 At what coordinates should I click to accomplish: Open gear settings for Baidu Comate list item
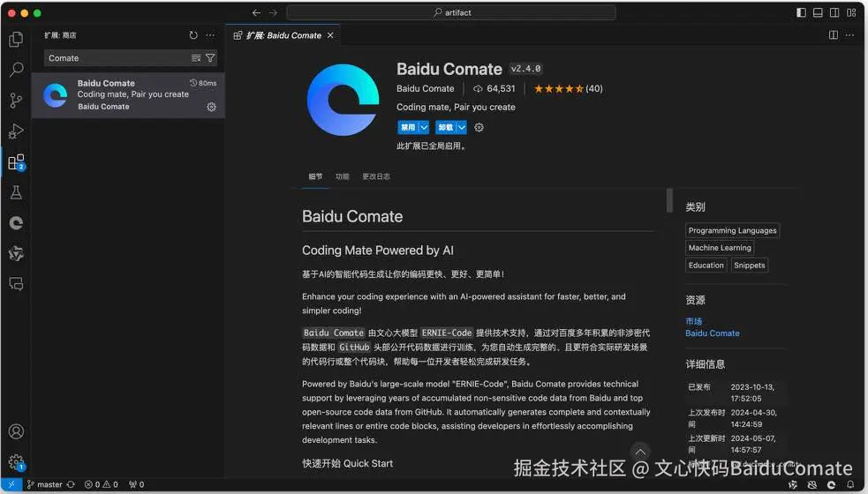tap(211, 108)
